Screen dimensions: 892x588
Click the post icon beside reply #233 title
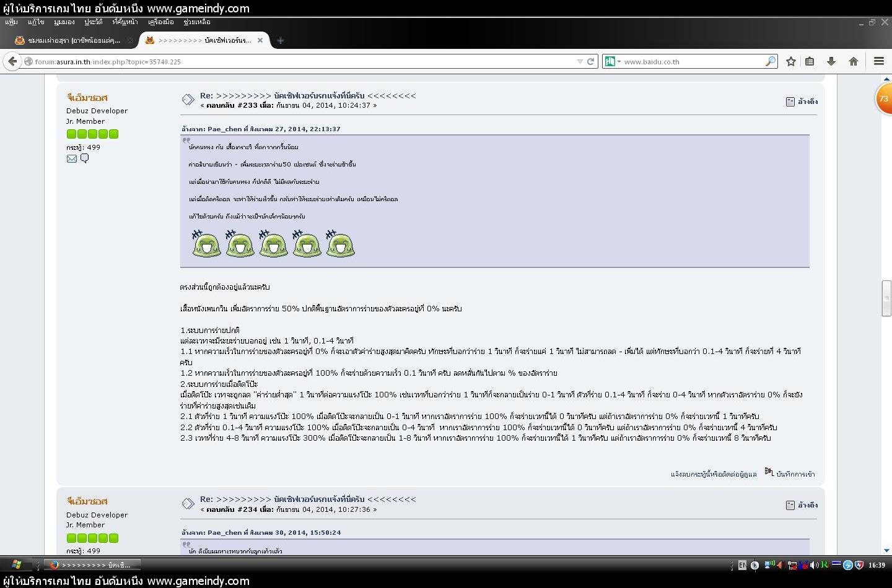(188, 100)
